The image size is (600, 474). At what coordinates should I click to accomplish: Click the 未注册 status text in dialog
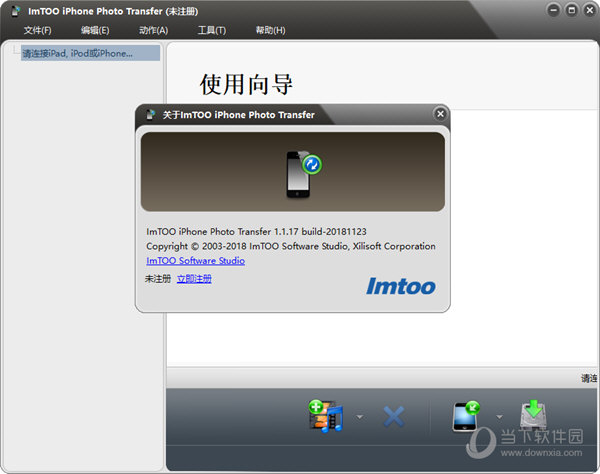[158, 279]
